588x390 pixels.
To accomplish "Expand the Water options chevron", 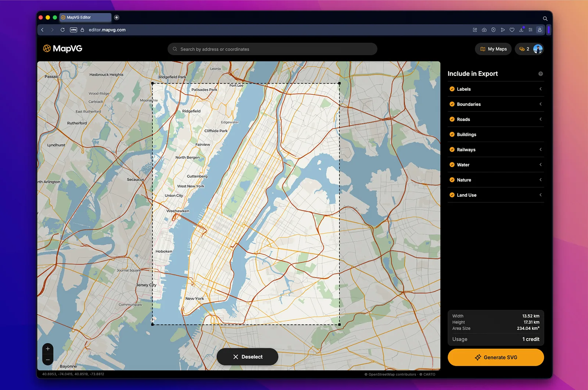I will click(x=541, y=165).
